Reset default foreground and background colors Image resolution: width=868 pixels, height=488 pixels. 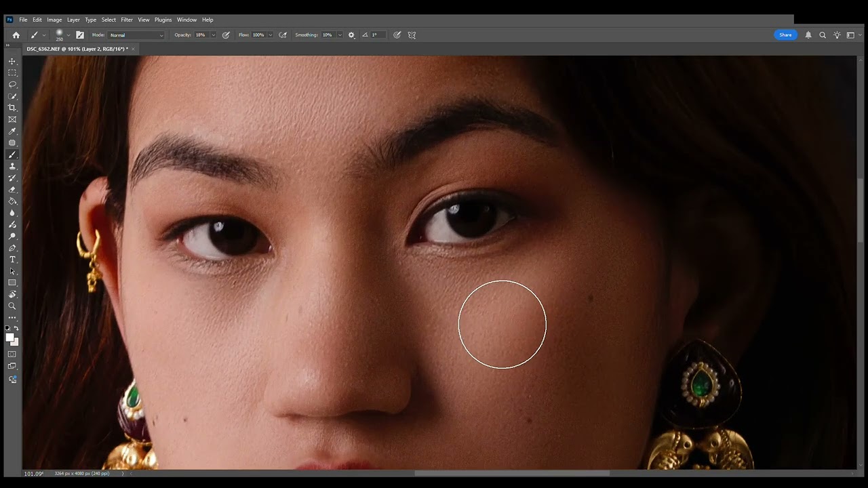point(8,328)
